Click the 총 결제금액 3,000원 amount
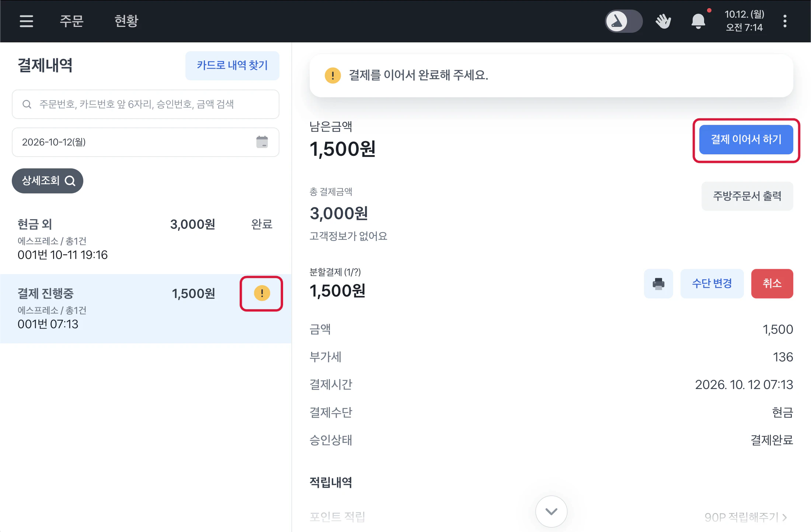The image size is (811, 532). 339,213
